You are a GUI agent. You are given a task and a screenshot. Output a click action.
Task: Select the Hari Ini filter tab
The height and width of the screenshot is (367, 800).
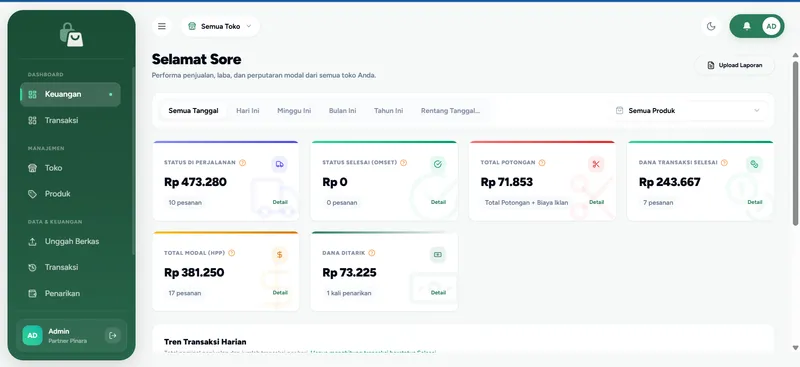pyautogui.click(x=247, y=111)
